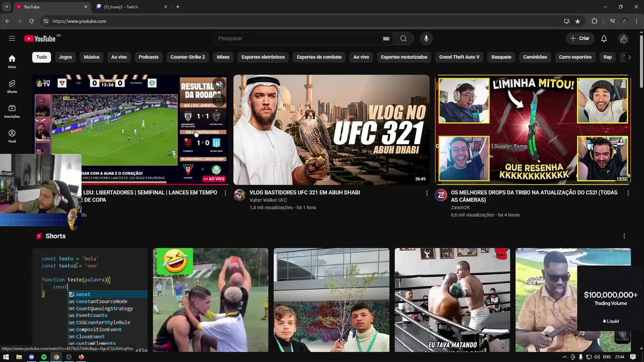Open Spotify from the taskbar
Image resolution: width=644 pixels, height=362 pixels.
pyautogui.click(x=44, y=357)
